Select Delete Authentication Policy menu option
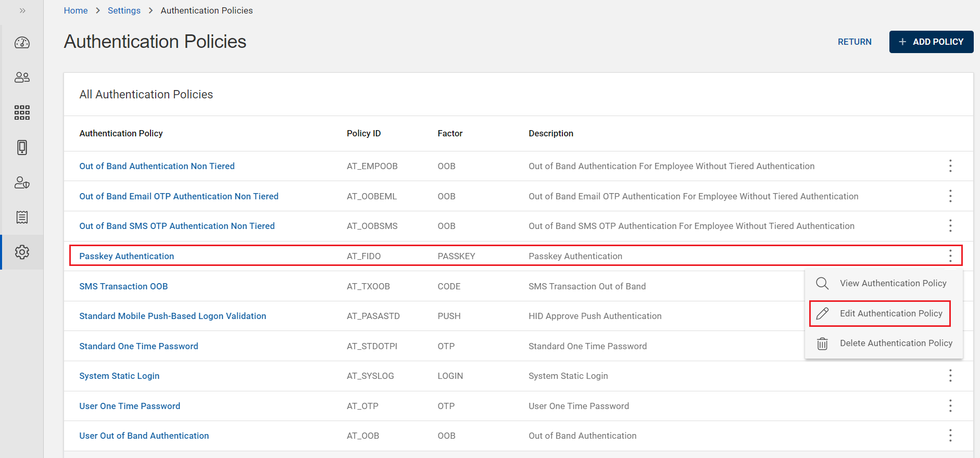 (896, 343)
